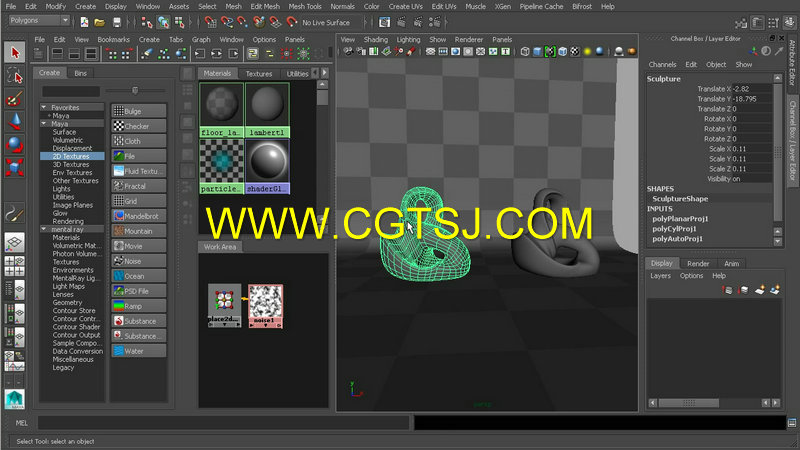
Task: Click the MEL command line input
Action: coord(223,422)
